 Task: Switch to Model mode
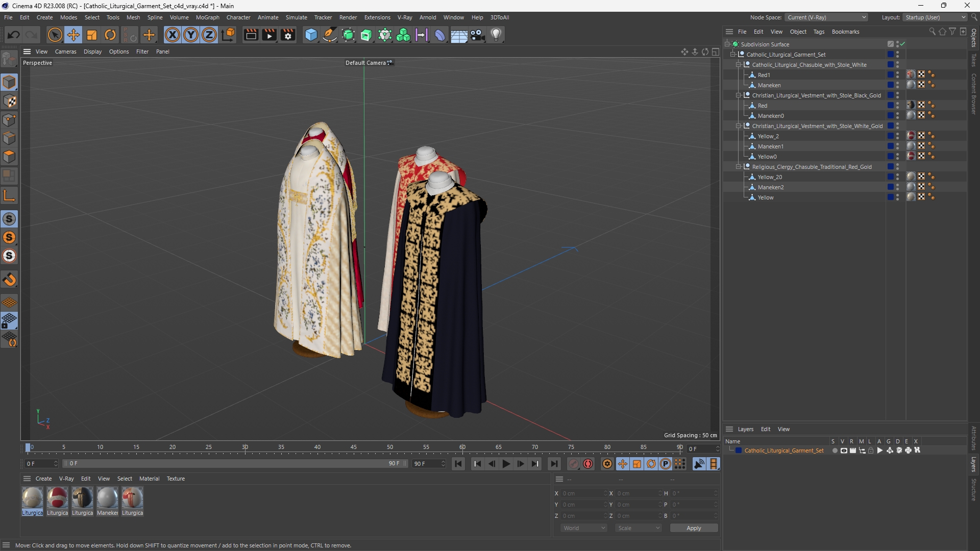(9, 82)
